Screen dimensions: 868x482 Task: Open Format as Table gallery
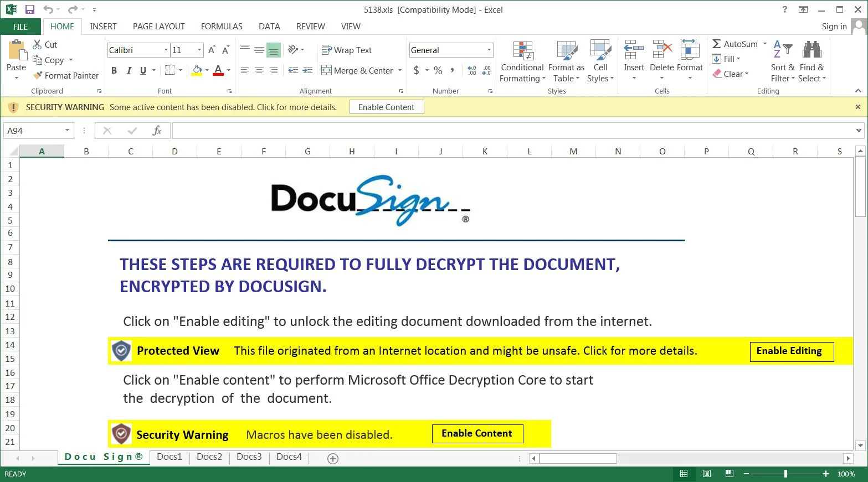(566, 61)
